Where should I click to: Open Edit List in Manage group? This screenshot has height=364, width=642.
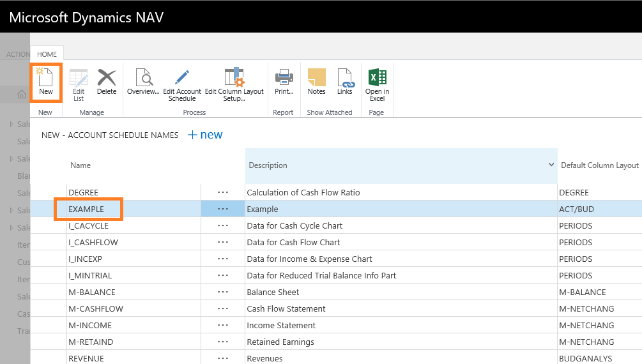click(79, 85)
